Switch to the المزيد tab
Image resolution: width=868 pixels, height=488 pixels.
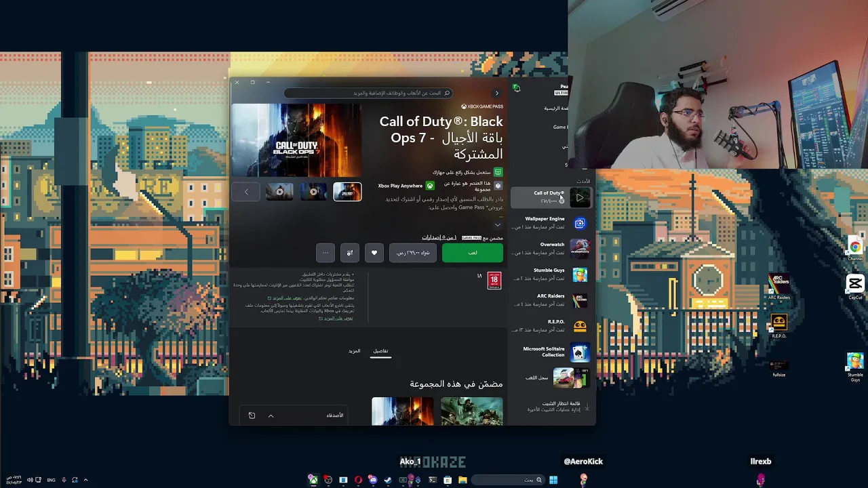(354, 351)
